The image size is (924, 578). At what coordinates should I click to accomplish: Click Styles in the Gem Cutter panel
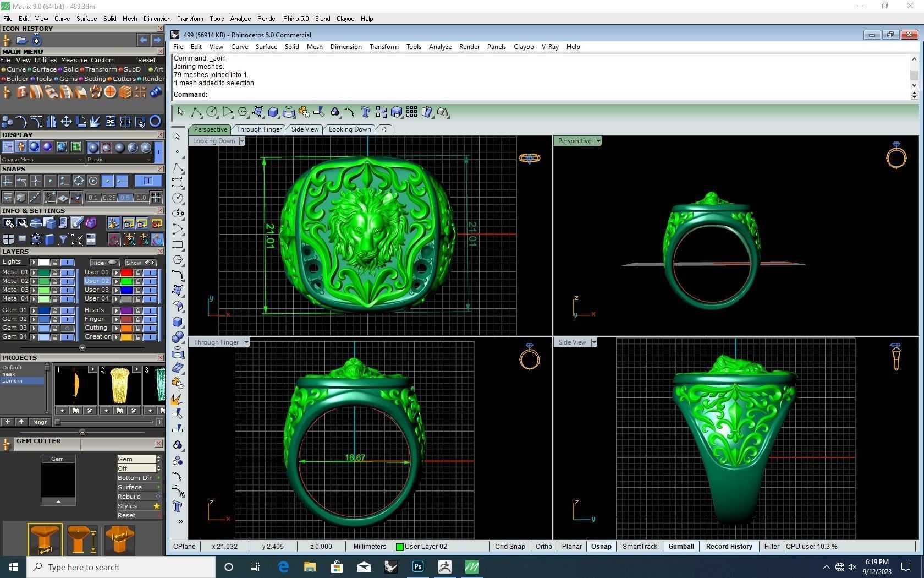coord(139,506)
